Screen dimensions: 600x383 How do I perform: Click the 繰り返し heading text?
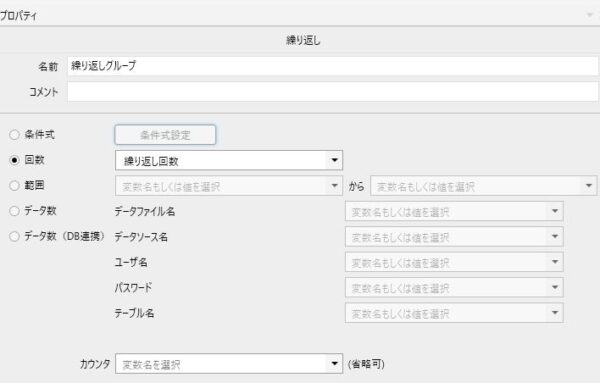point(303,40)
